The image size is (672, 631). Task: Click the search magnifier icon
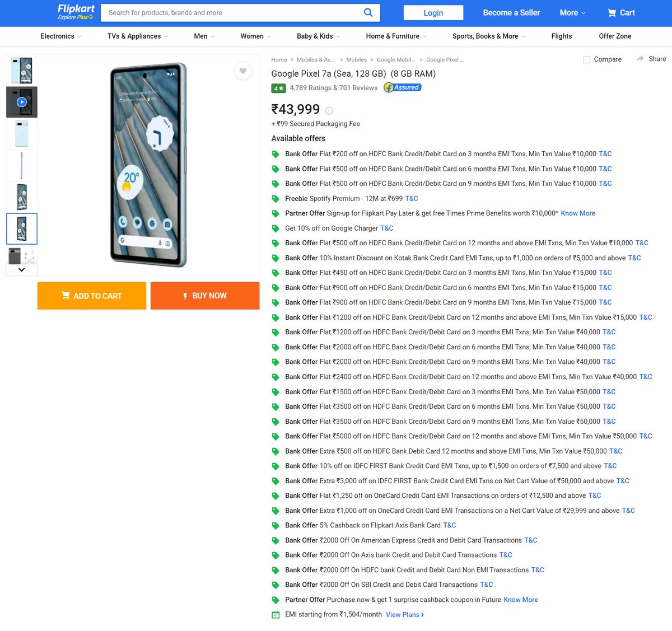[x=368, y=12]
